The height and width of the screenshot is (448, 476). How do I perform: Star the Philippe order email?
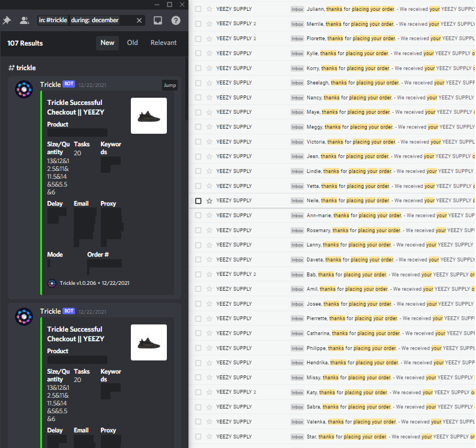[209, 348]
